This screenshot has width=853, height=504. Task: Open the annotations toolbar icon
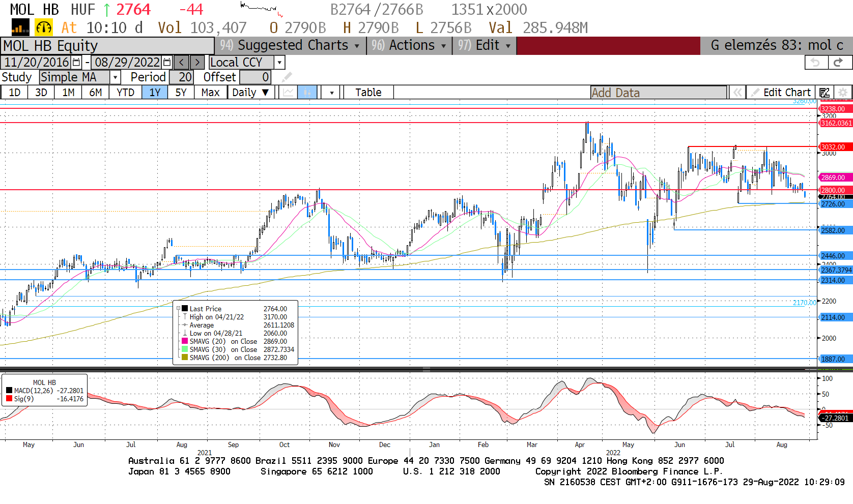[x=824, y=92]
